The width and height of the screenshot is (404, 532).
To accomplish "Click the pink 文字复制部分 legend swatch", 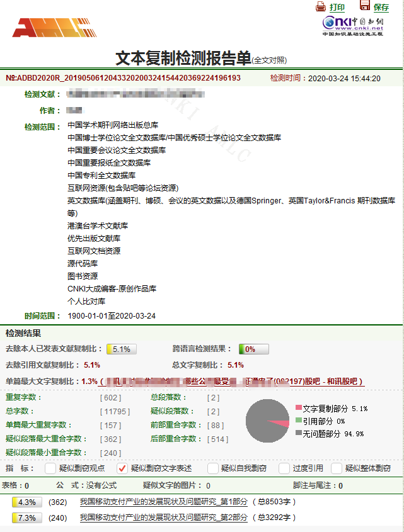I will click(299, 407).
